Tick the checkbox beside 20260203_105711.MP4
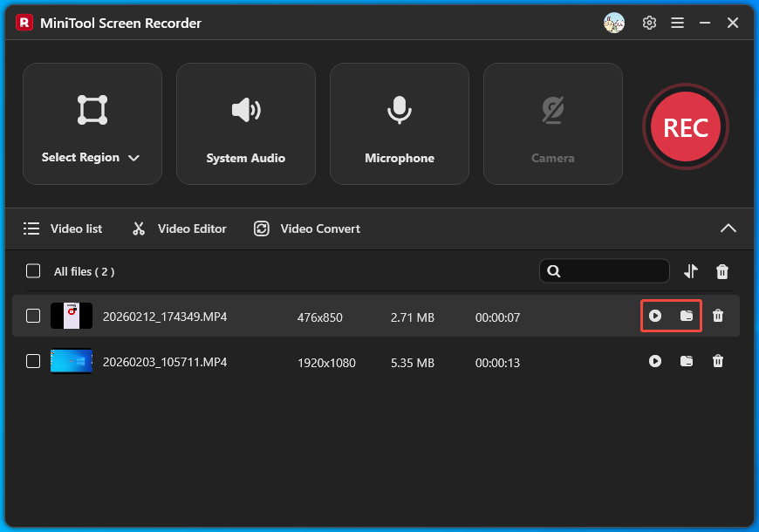This screenshot has height=532, width=759. coord(32,361)
